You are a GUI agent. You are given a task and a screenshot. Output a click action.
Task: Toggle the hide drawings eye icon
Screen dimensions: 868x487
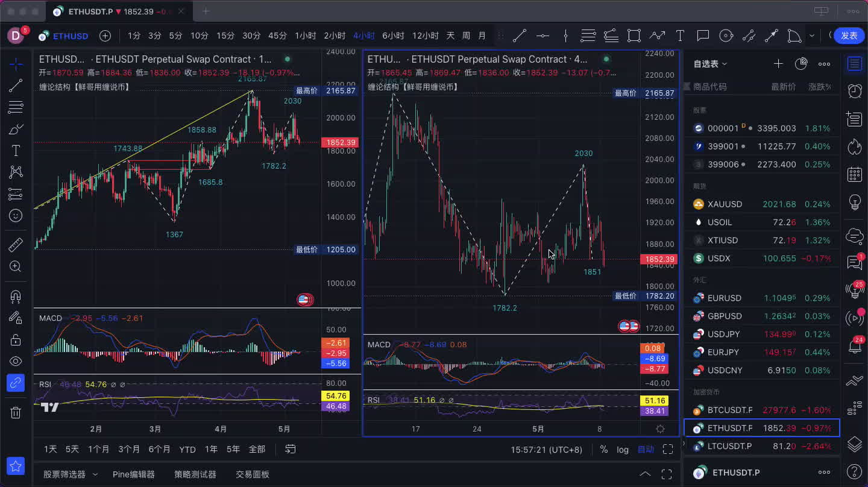click(16, 362)
